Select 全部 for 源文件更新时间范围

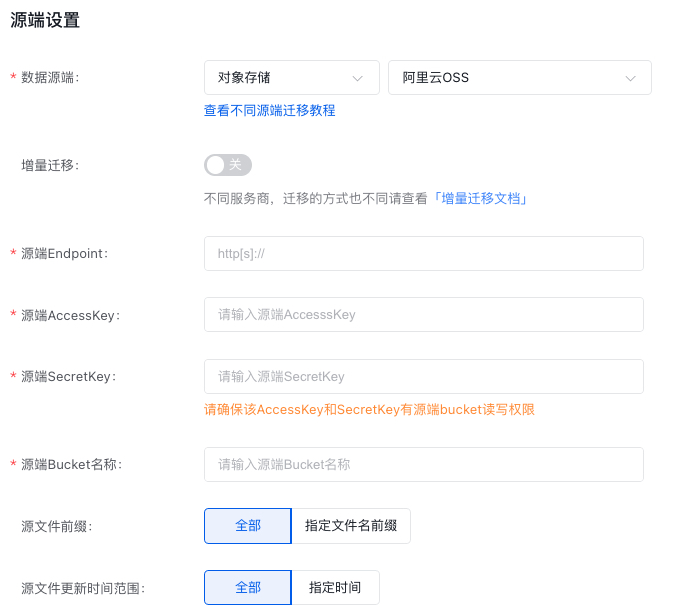pos(247,588)
